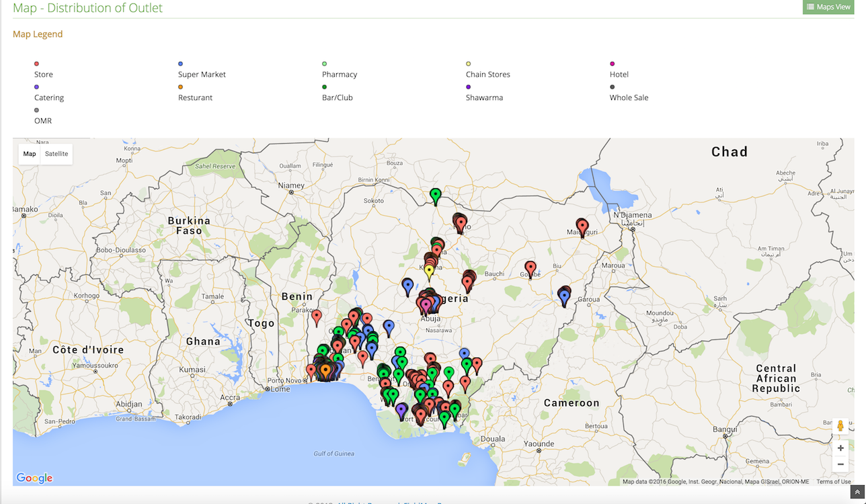
Task: Open the map Terms of Use link
Action: coord(834,482)
